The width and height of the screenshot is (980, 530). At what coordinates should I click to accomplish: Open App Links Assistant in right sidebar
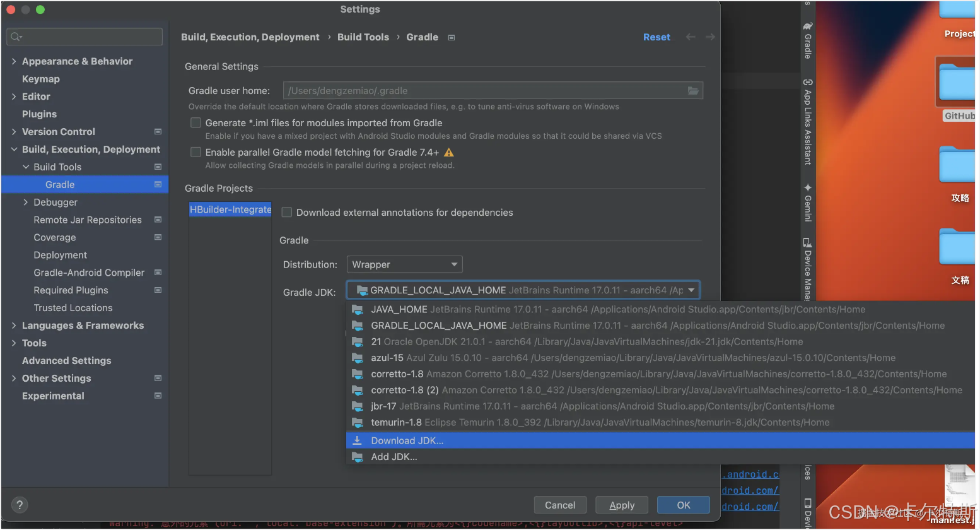807,122
